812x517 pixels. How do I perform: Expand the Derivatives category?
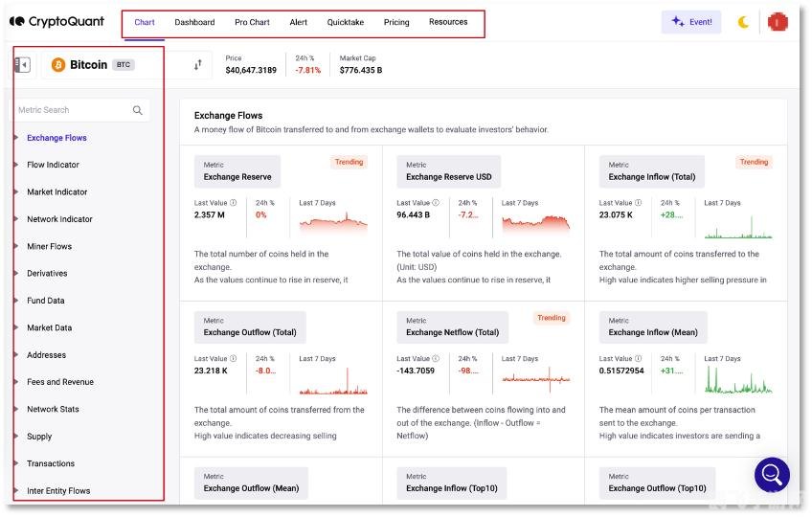tap(47, 274)
